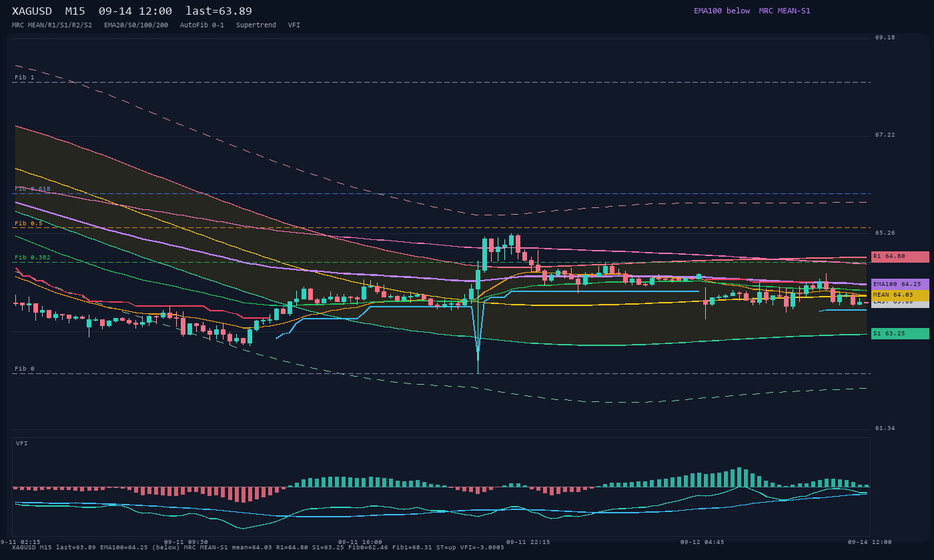Click the EMA20/50/100/200 indicator label

[x=136, y=25]
